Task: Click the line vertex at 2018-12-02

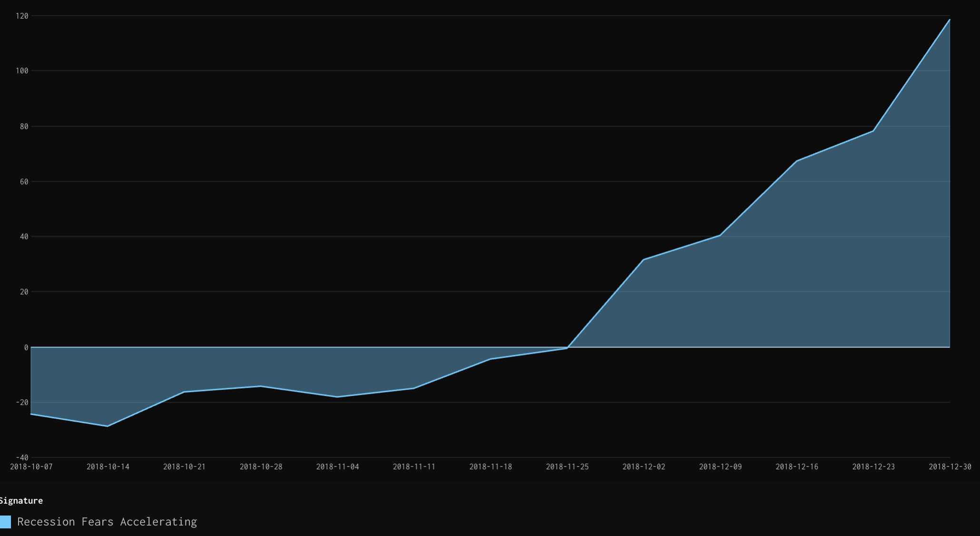Action: (643, 259)
